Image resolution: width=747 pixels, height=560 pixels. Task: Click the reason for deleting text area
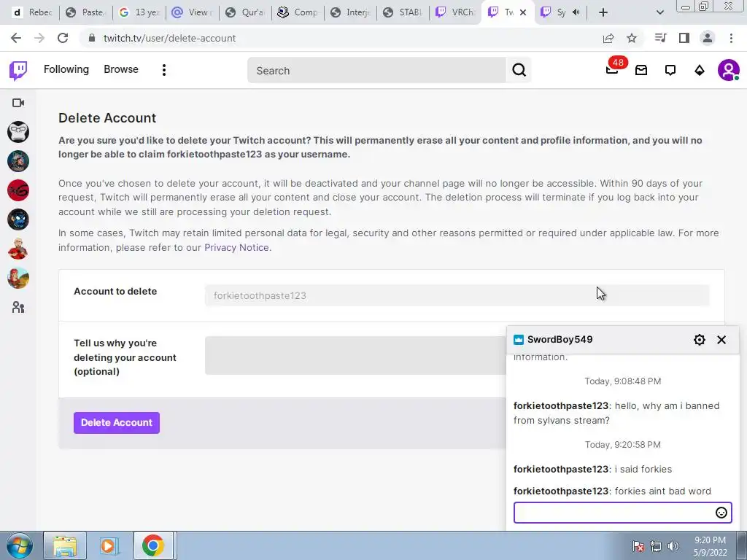click(x=355, y=355)
